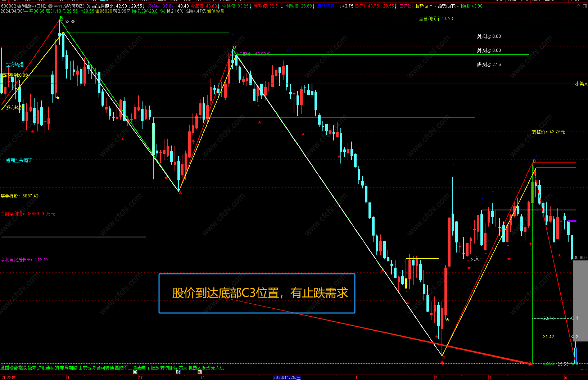Image resolution: width=588 pixels, height=380 pixels.
Task: Click the 买入 signal label
Action: pyautogui.click(x=476, y=259)
